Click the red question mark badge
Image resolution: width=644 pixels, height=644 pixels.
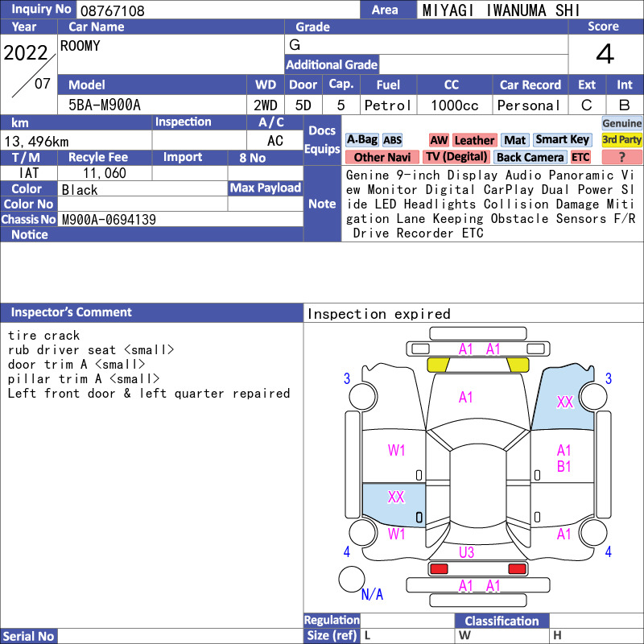(621, 157)
